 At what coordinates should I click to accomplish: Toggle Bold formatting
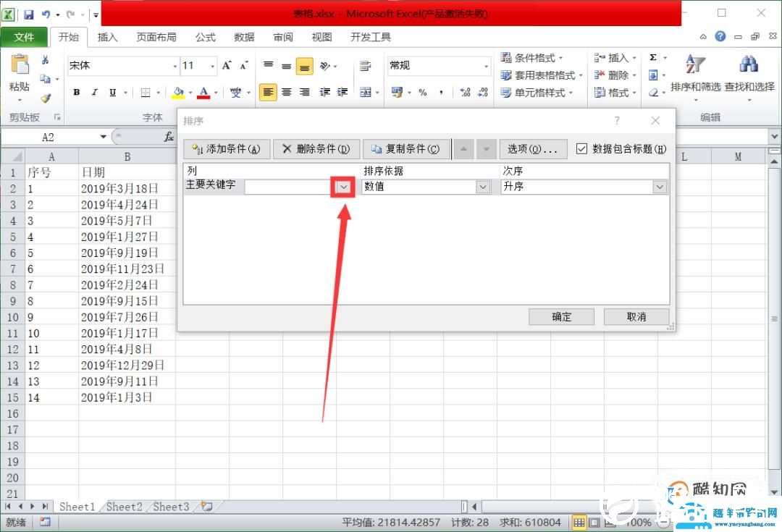[76, 92]
